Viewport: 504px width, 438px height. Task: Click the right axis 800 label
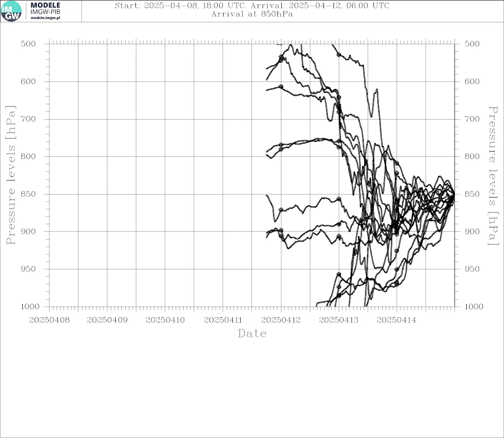(x=472, y=156)
